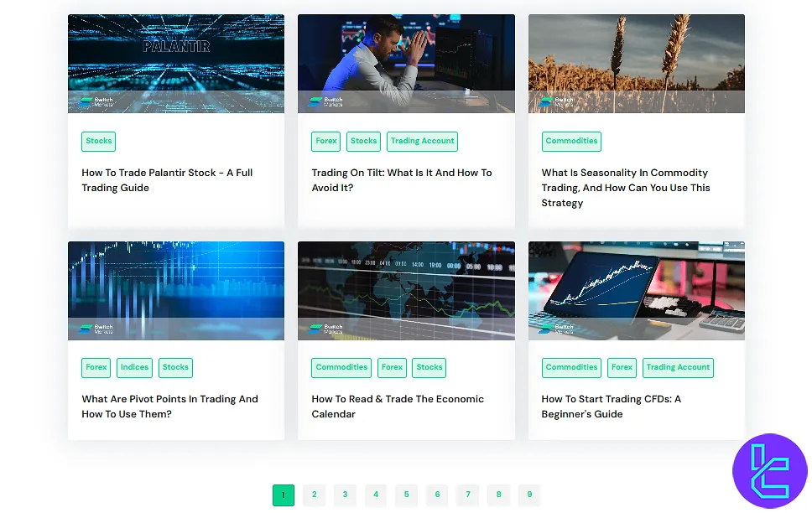Jump to page 9 of the articles
The width and height of the screenshot is (812, 513).
529,495
